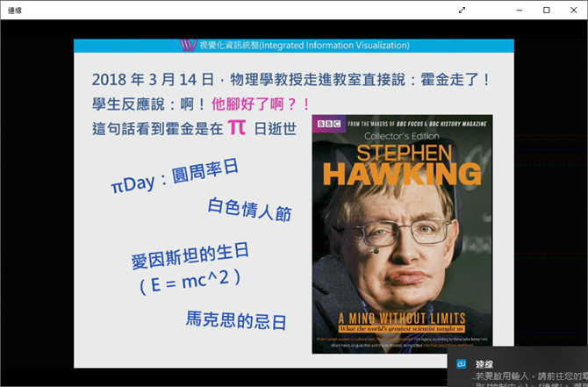
Task: Open the 連線 notification toast message
Action: (518, 367)
